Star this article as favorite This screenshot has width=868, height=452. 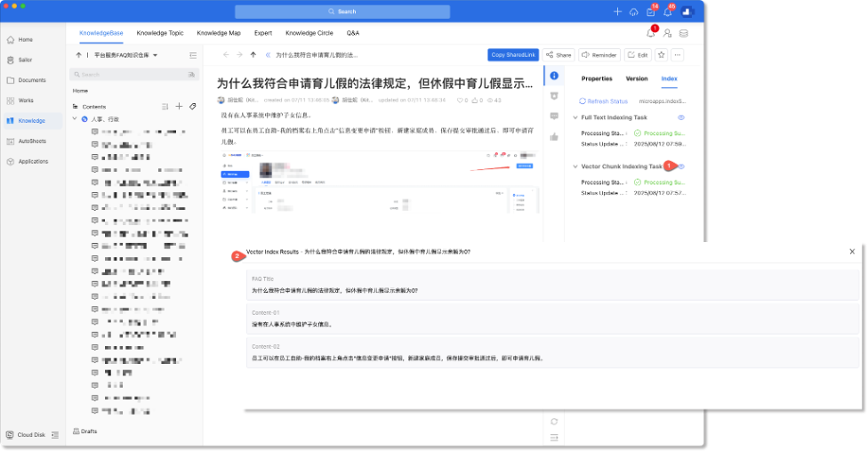point(661,54)
